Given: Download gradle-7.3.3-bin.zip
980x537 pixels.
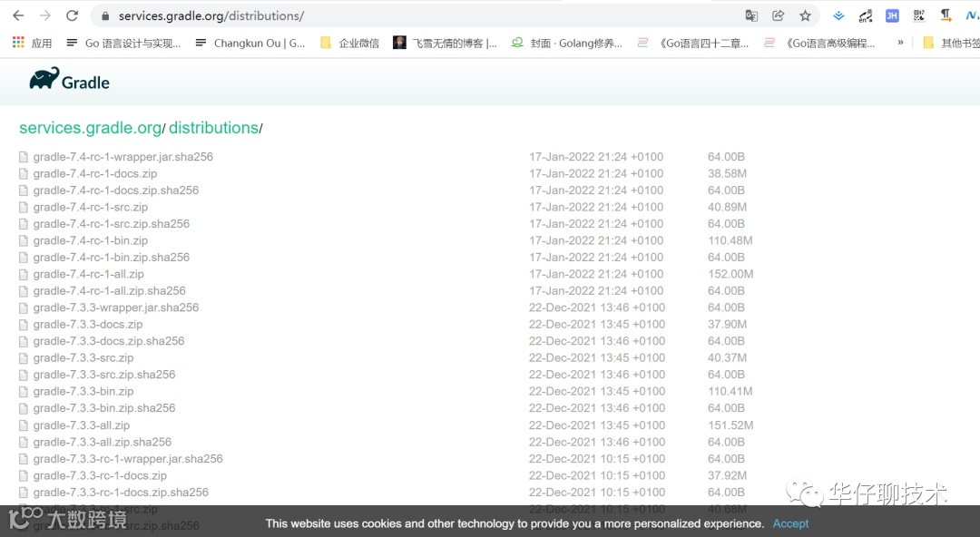Looking at the screenshot, I should tap(83, 391).
